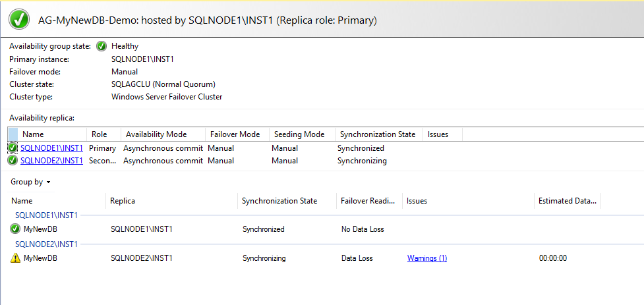Collapse the SQLNODE1\INST1 database group header
Screen dimensions: 644x305
click(x=46, y=215)
